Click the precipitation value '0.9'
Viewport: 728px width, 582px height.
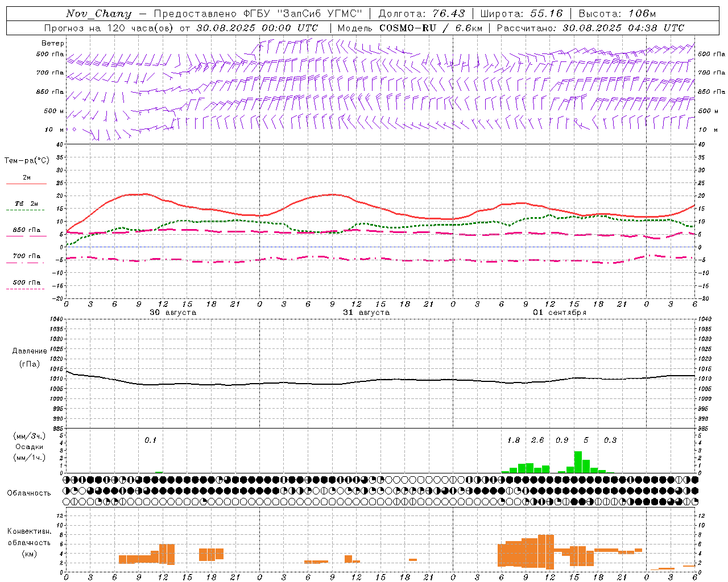click(562, 440)
